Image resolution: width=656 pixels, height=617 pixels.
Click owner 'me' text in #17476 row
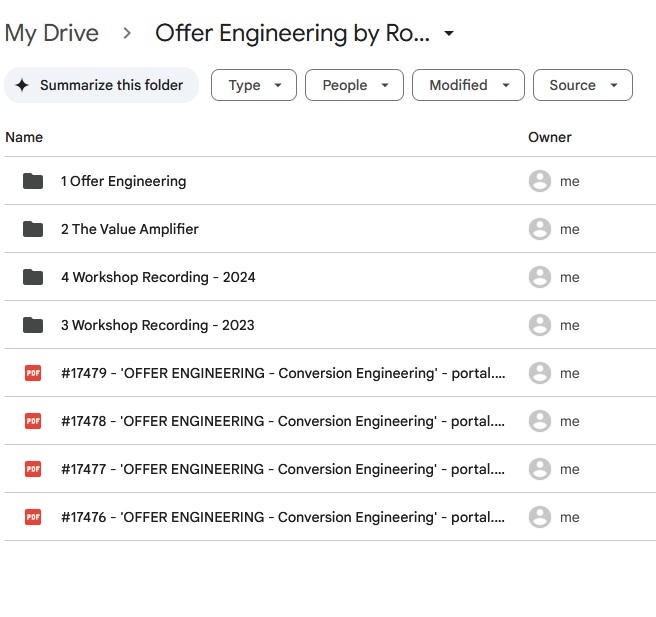(570, 517)
